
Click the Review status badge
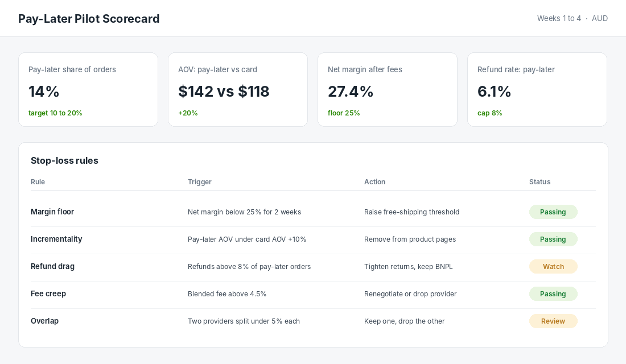[553, 321]
